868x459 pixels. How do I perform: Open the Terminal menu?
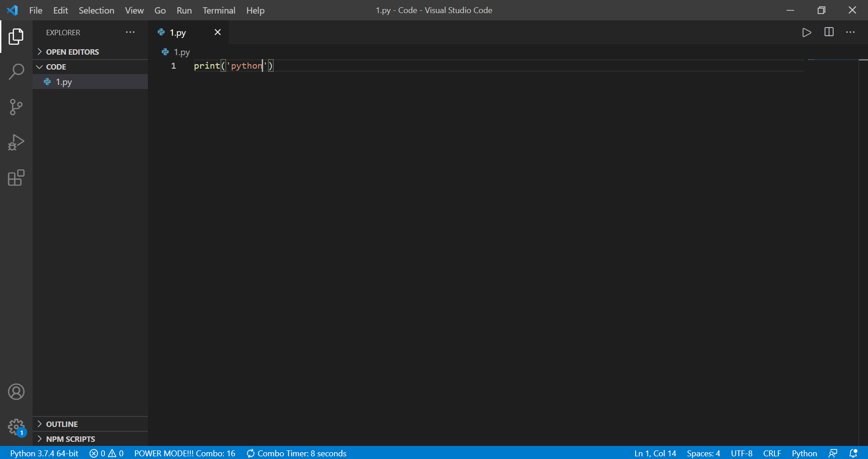(x=219, y=10)
